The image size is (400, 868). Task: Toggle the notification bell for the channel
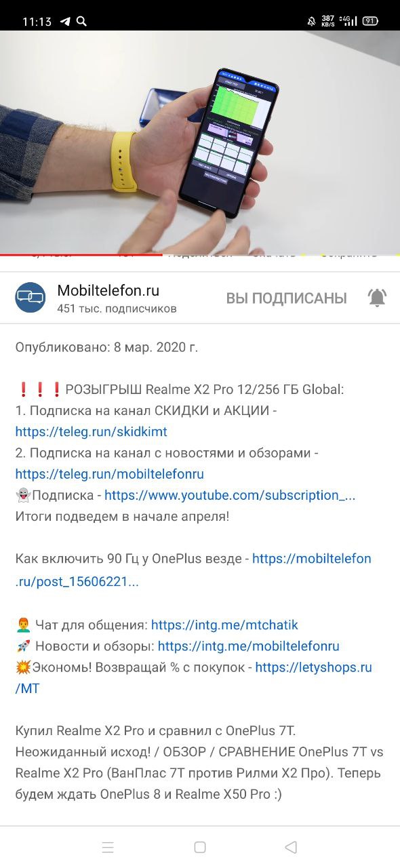377,298
